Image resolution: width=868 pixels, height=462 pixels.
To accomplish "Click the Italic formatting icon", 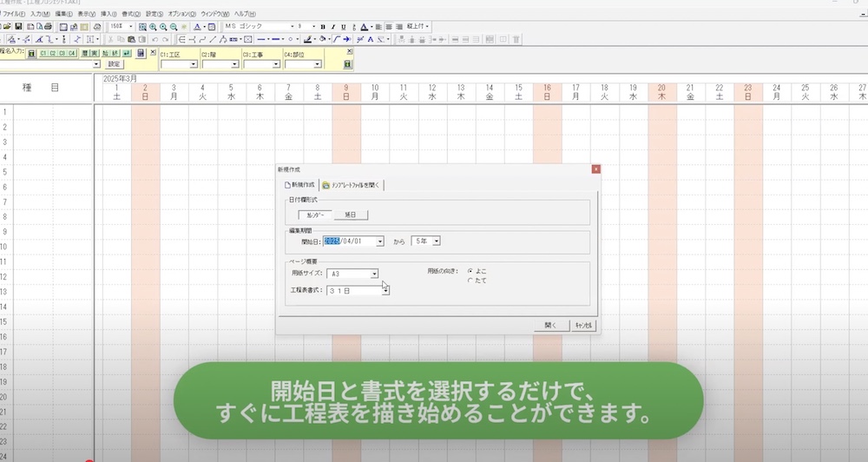I will [x=334, y=27].
